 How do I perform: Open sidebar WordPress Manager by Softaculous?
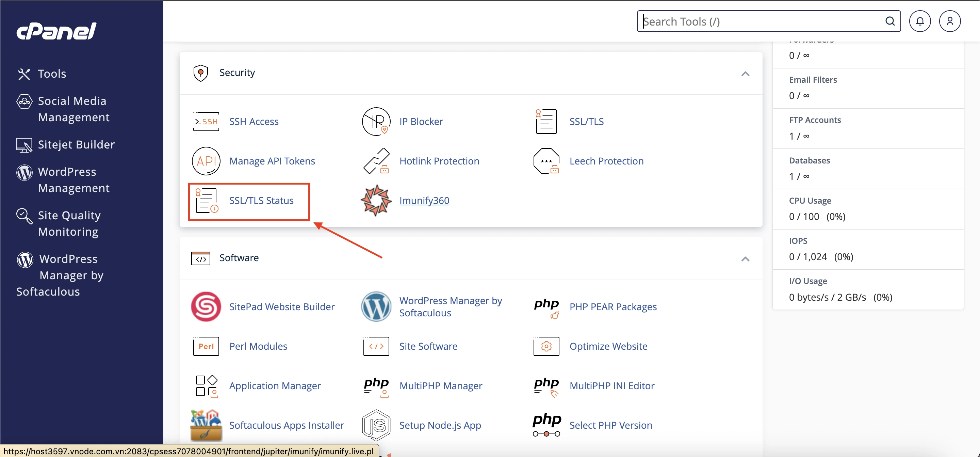pos(60,275)
